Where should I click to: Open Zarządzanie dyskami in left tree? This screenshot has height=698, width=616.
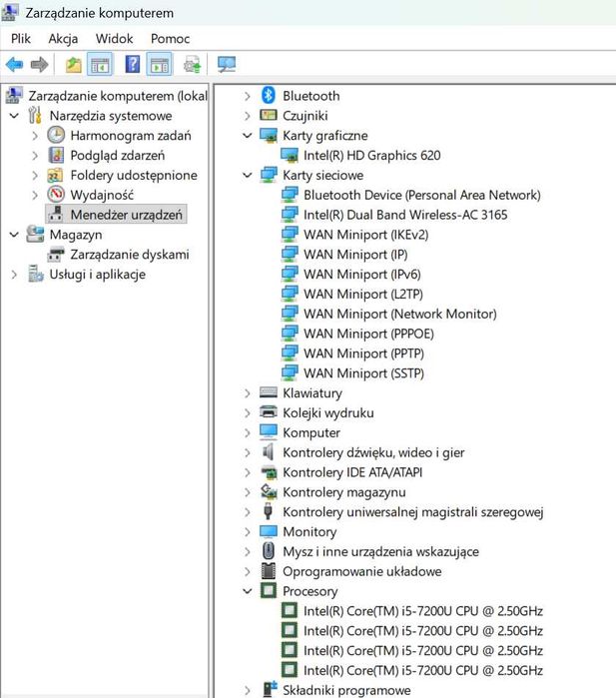[130, 255]
